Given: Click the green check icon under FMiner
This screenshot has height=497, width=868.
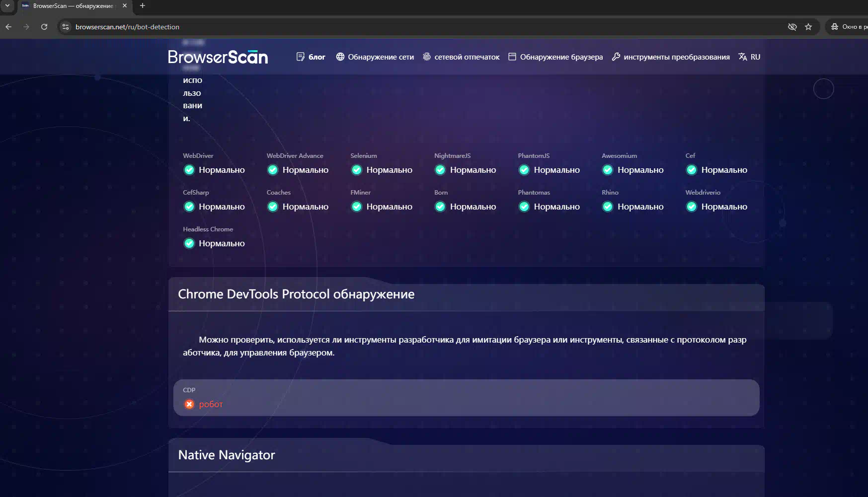Looking at the screenshot, I should (x=357, y=207).
